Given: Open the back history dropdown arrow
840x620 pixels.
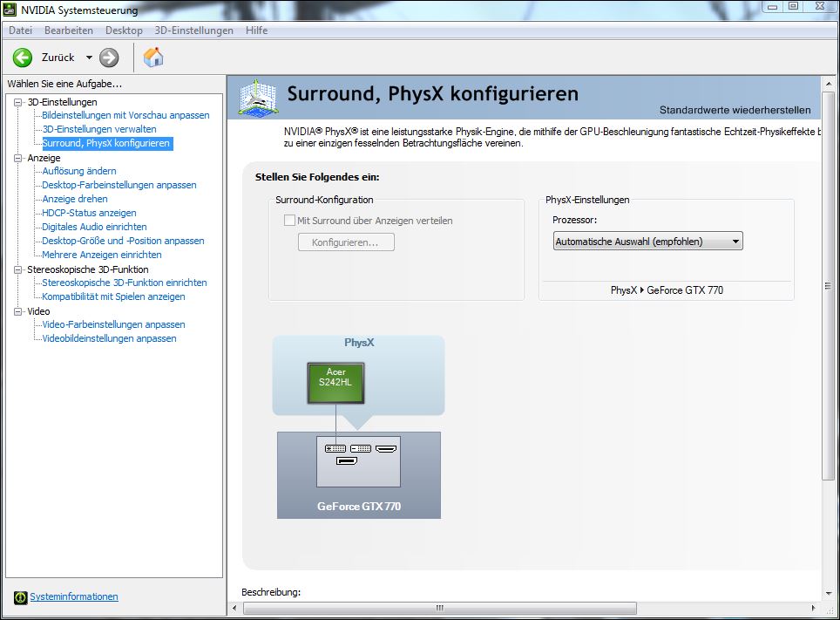Looking at the screenshot, I should [89, 58].
